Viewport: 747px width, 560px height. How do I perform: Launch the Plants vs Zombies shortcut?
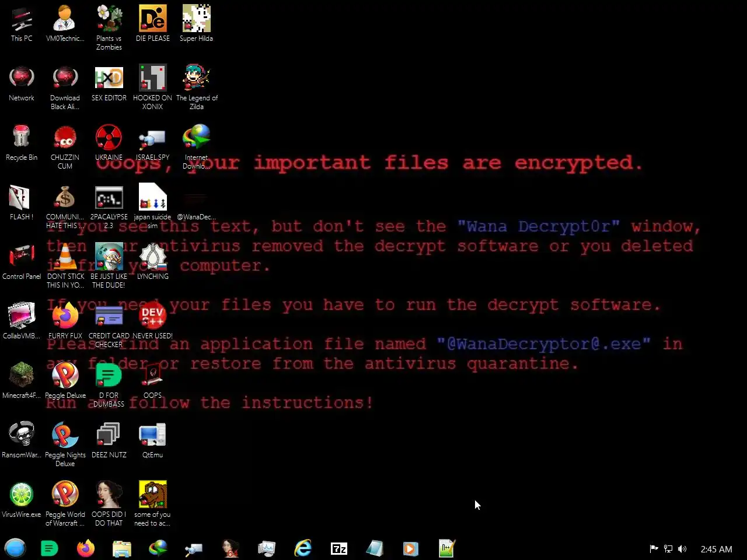[109, 27]
